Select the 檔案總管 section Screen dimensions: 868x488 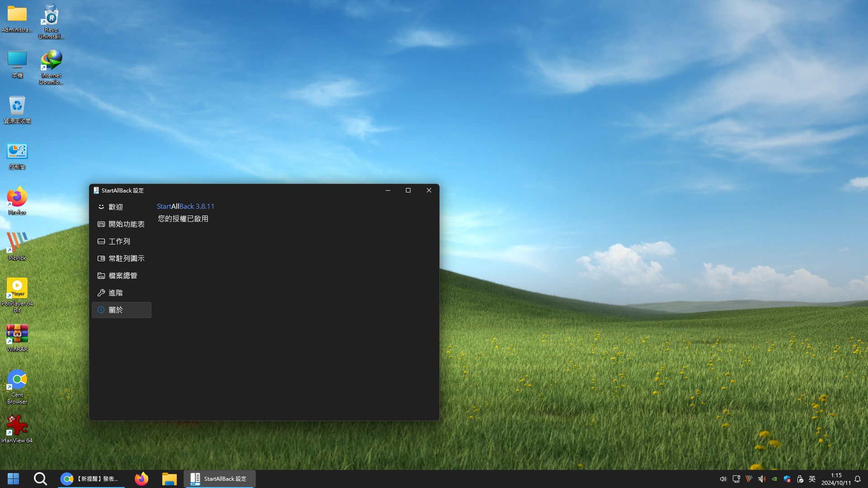[x=121, y=276]
